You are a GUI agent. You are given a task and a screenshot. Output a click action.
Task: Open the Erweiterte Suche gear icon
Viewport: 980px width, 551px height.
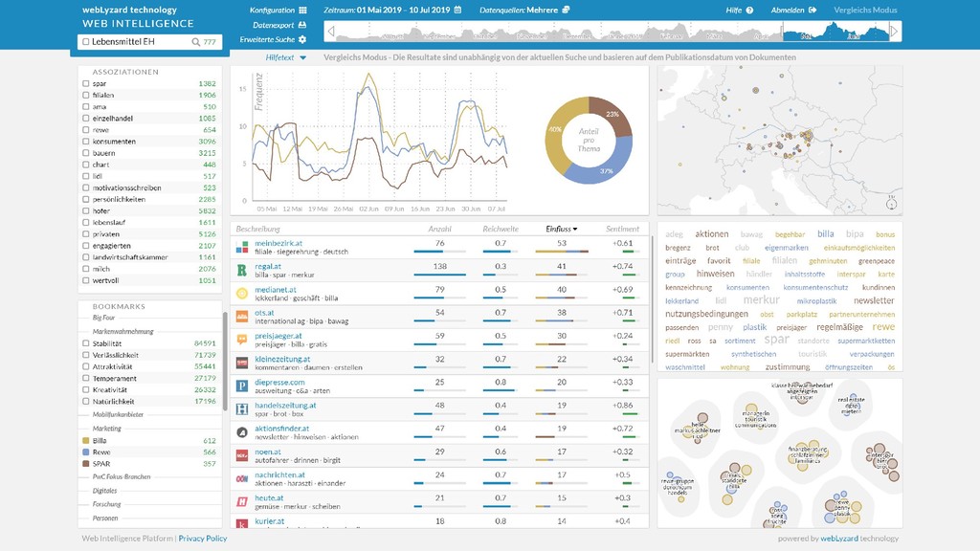click(x=302, y=39)
